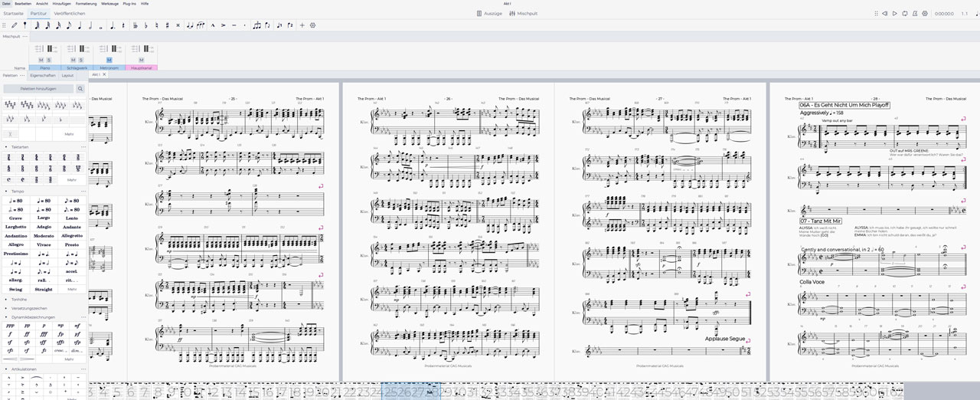Open the Layout panel tab
The image size is (980, 400).
[x=67, y=75]
